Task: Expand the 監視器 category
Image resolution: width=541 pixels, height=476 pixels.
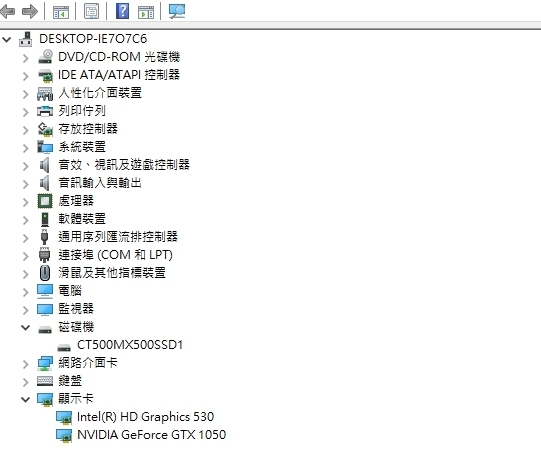Action: (26, 310)
